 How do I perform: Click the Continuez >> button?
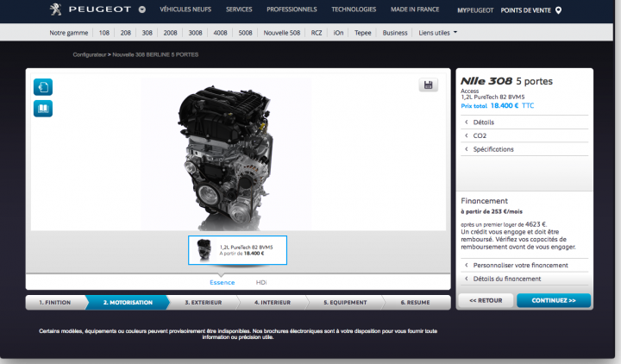pyautogui.click(x=554, y=300)
